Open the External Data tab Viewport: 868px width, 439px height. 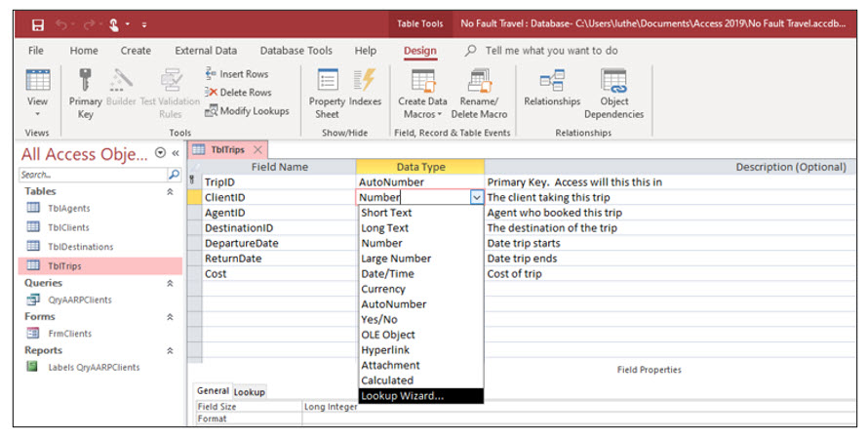206,51
